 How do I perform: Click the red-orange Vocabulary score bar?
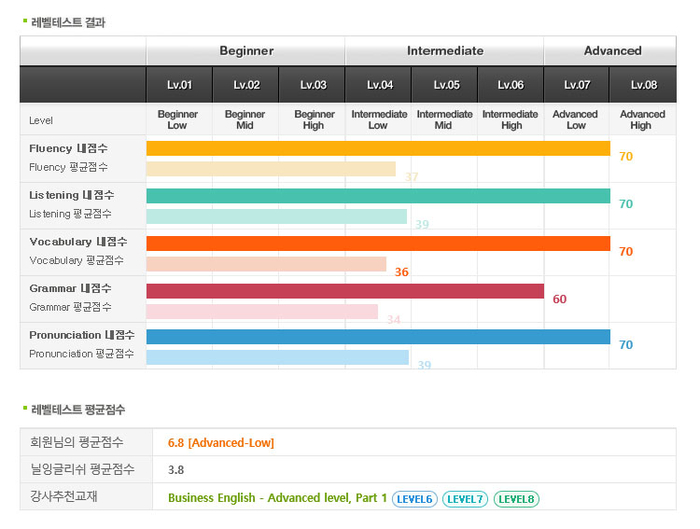tap(378, 243)
